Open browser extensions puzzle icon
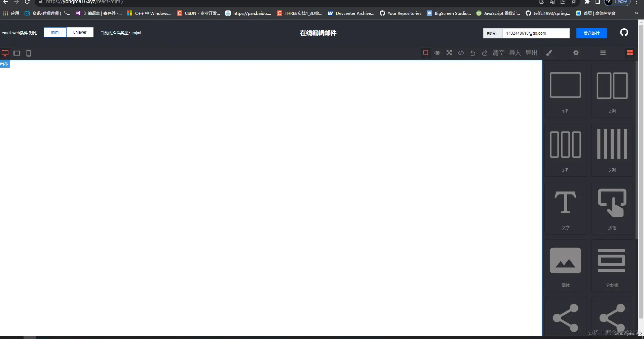 click(587, 2)
